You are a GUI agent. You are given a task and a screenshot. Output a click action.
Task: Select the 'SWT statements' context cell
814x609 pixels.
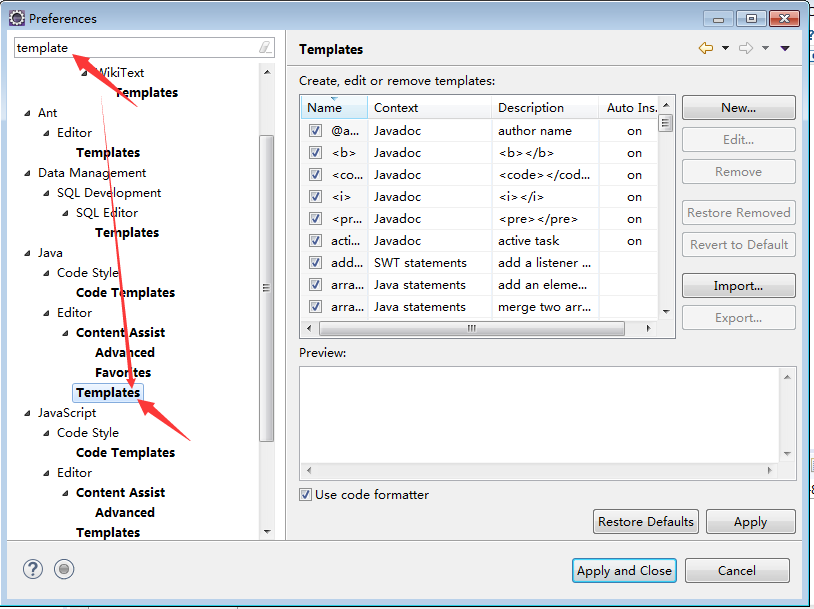[430, 263]
